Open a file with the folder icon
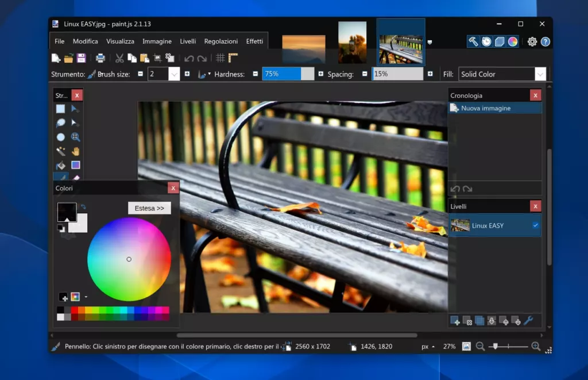This screenshot has width=588, height=380. [x=69, y=58]
